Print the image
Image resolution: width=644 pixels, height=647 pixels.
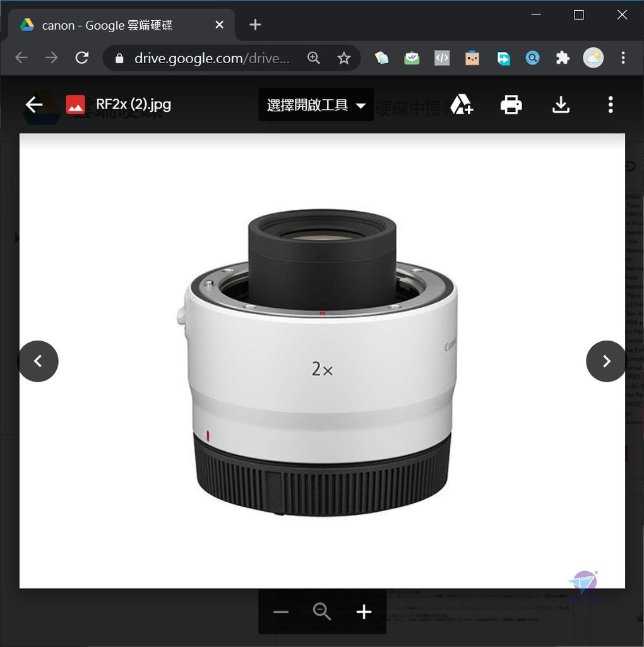click(x=511, y=104)
